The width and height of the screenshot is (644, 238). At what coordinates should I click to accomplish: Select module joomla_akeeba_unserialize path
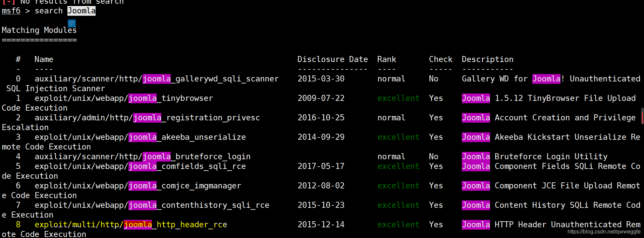coord(140,137)
